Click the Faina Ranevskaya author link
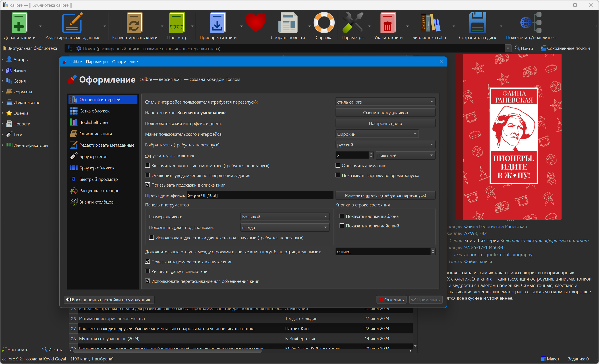 (495, 226)
